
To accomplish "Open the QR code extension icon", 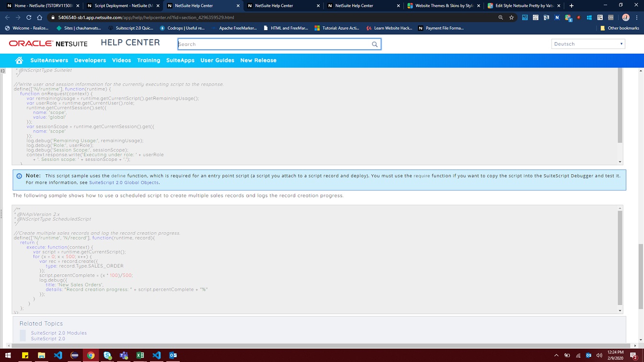I will pyautogui.click(x=600, y=17).
